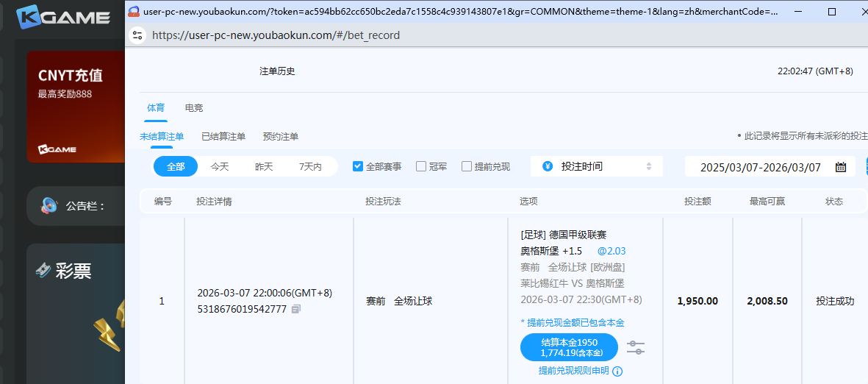The width and height of the screenshot is (868, 384).
Task: Click 投注玩法 column header
Action: point(383,202)
